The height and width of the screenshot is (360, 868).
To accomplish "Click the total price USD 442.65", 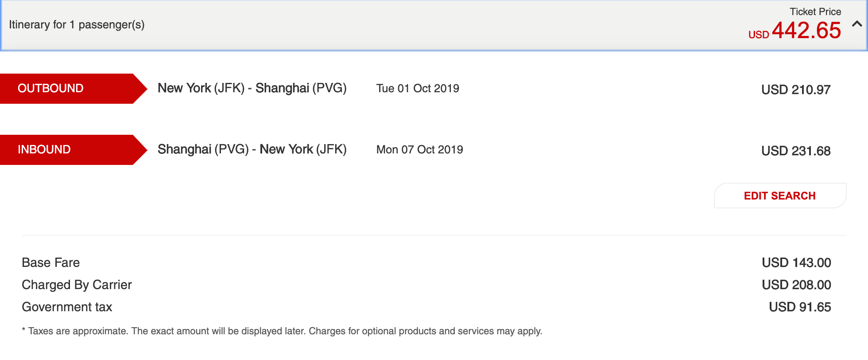I will click(795, 31).
